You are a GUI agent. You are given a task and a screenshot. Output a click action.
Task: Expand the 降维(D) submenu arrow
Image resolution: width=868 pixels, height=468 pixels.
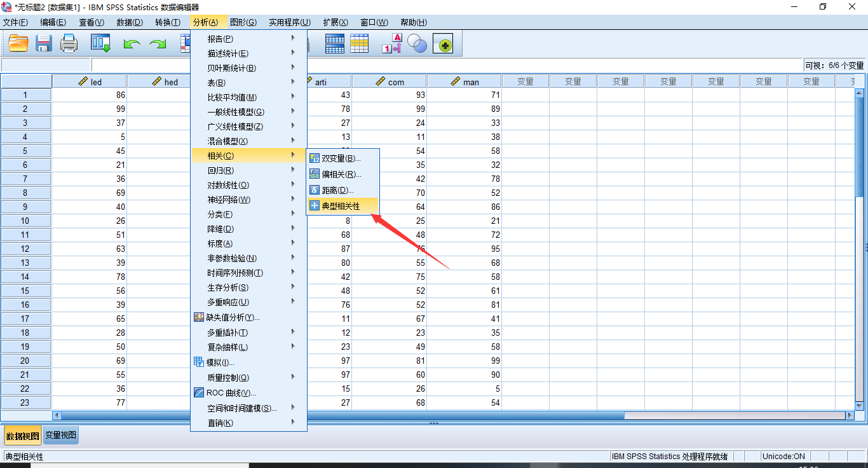(x=293, y=228)
